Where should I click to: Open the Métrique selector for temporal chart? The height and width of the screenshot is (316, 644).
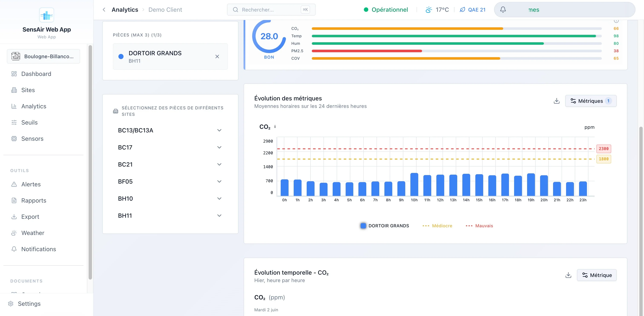pyautogui.click(x=597, y=275)
